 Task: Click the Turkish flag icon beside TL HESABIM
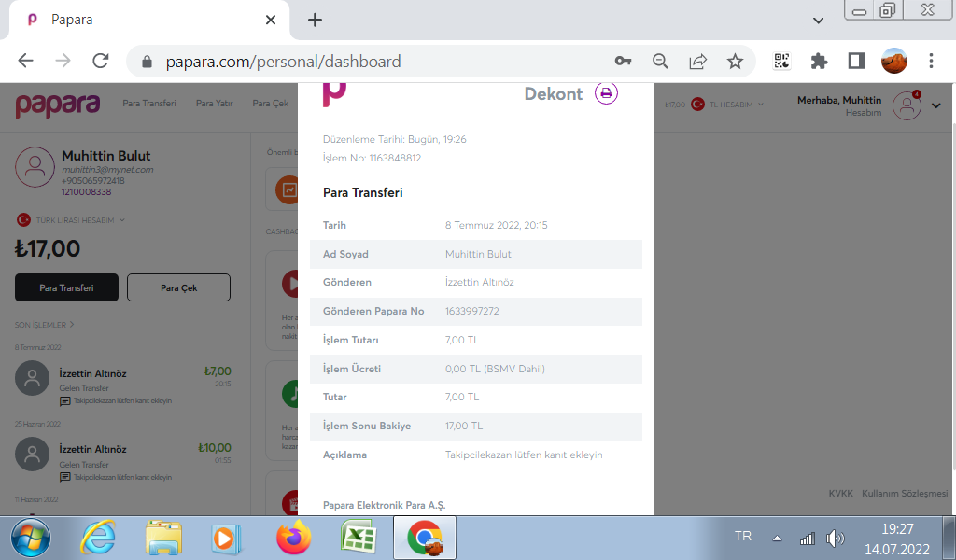[x=697, y=105]
